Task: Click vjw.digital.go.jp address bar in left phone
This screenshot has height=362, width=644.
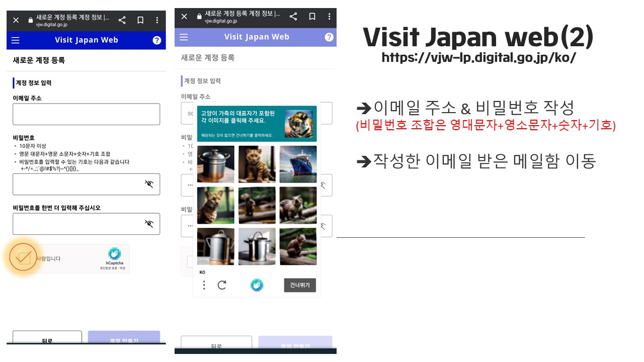Action: [51, 24]
